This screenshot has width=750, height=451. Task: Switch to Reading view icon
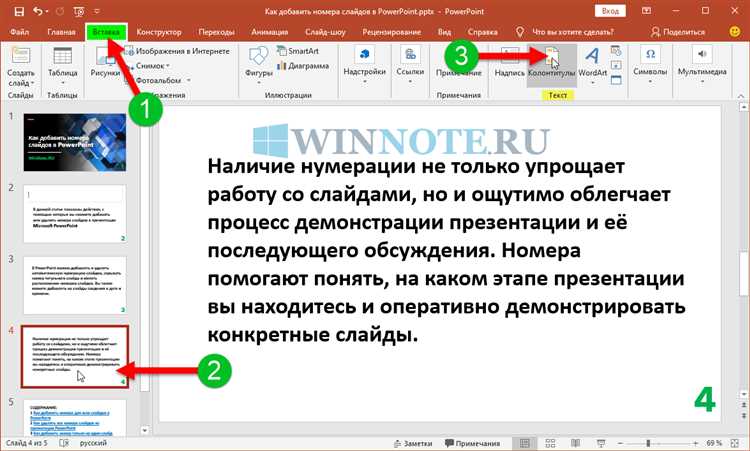[x=576, y=443]
